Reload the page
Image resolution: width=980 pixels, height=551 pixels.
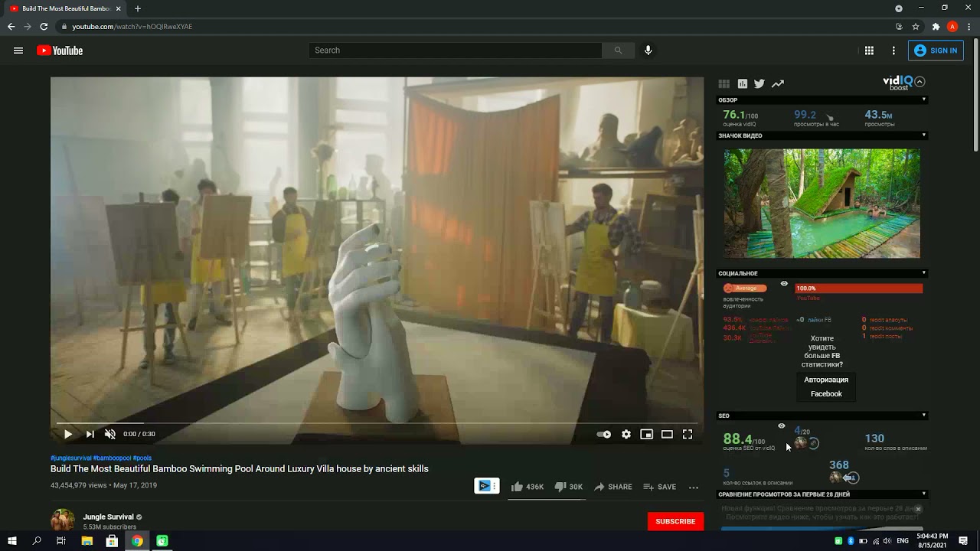point(44,27)
